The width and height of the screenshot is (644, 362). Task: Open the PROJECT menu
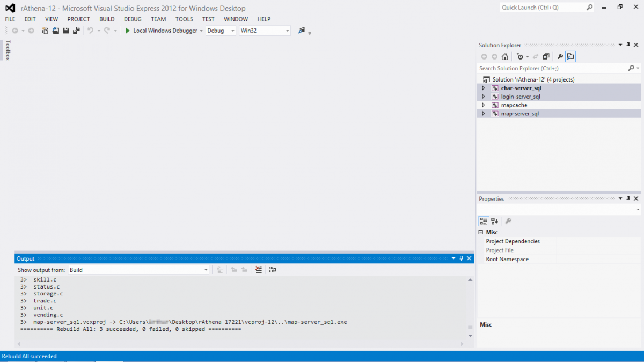pyautogui.click(x=78, y=19)
